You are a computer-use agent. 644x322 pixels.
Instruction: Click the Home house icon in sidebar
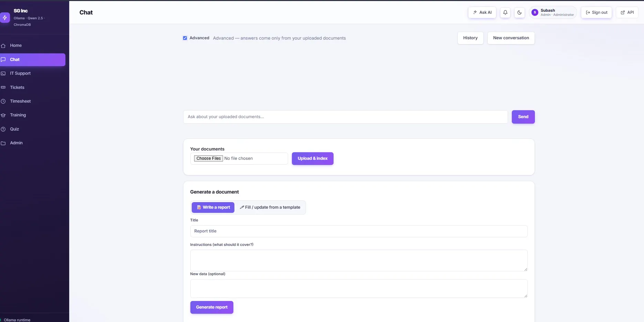pyautogui.click(x=3, y=45)
